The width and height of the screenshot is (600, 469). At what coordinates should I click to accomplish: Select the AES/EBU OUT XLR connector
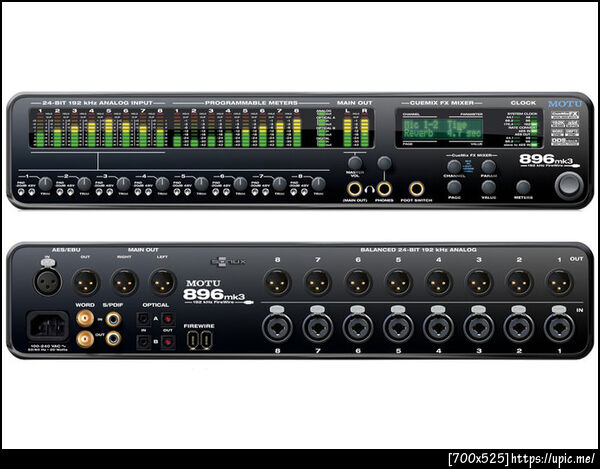coord(86,282)
